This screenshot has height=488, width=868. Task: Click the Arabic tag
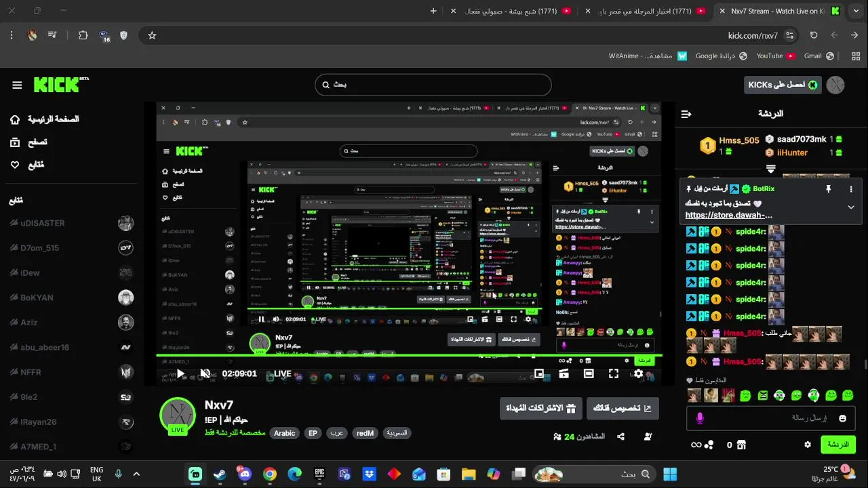(x=285, y=433)
